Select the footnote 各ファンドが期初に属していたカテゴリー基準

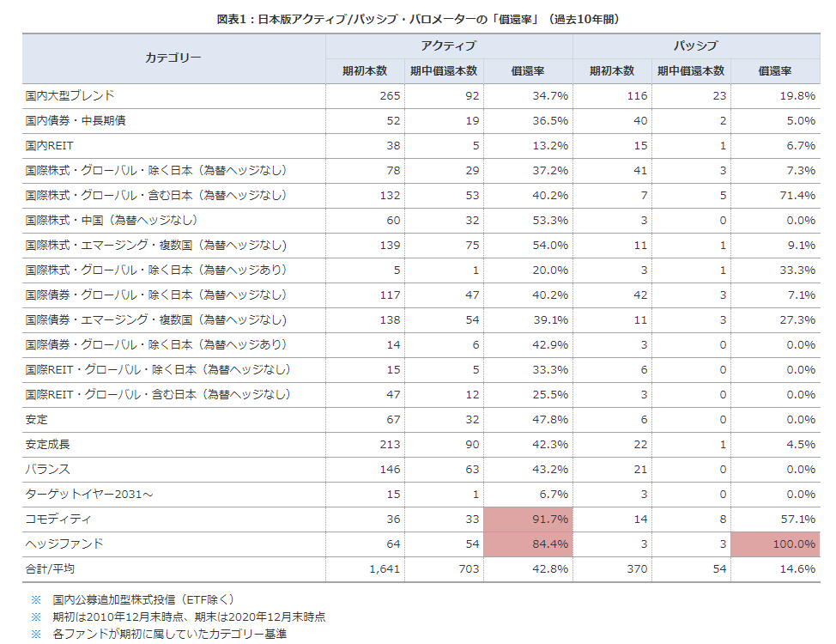[170, 634]
